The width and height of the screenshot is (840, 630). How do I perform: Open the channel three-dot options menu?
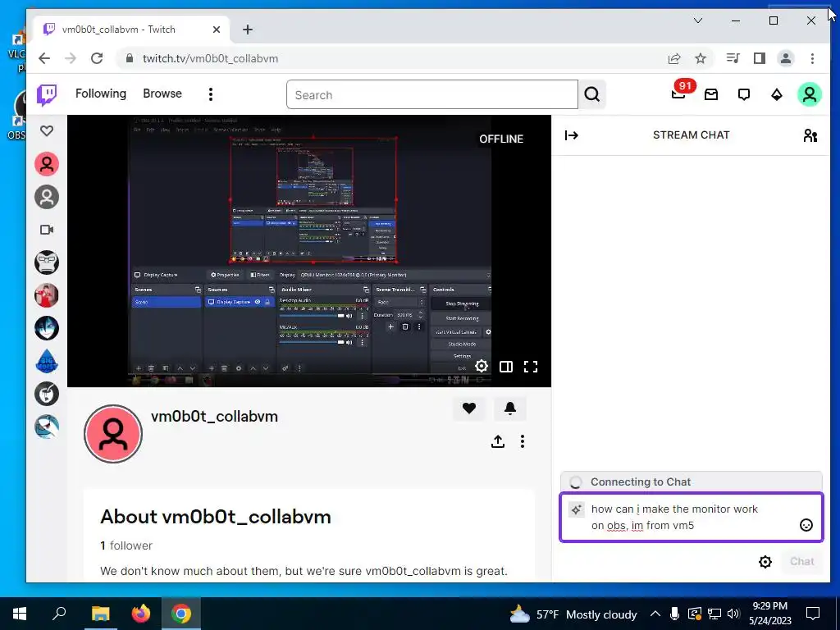point(523,441)
